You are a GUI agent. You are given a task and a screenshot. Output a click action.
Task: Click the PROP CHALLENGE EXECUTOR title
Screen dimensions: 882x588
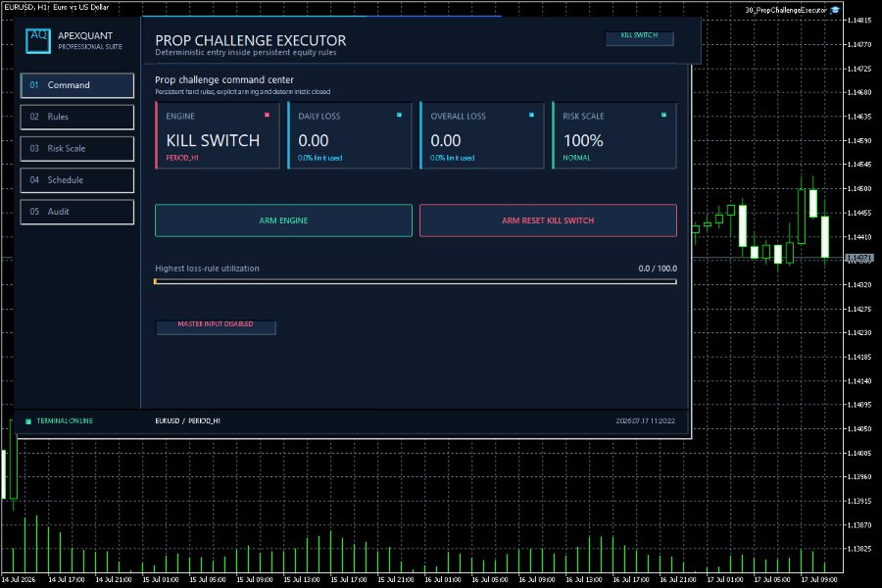pos(250,40)
